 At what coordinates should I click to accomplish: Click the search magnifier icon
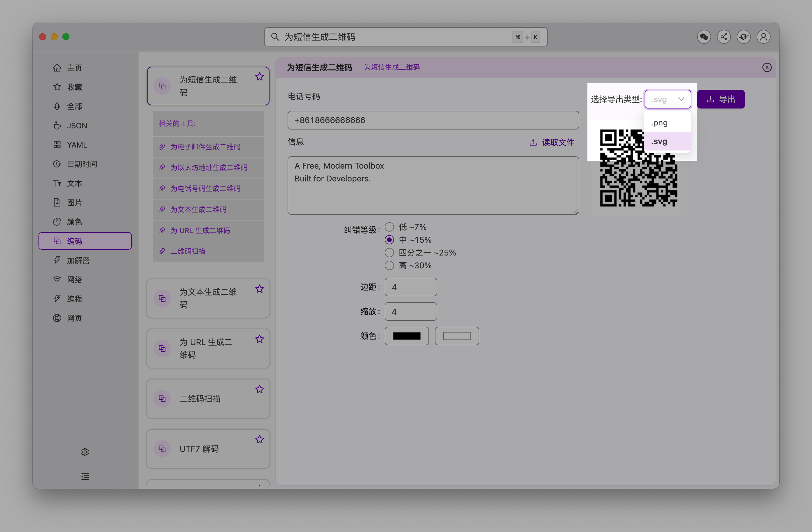[275, 37]
